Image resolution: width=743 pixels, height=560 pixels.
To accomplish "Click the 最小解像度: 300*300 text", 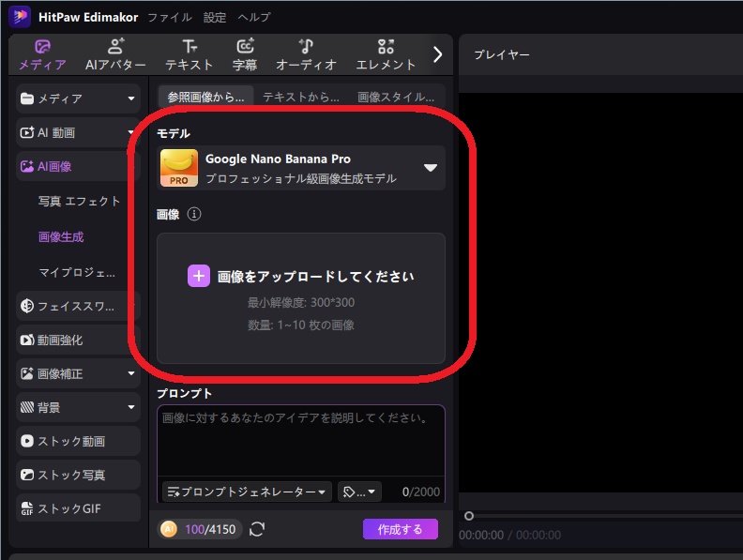I will click(301, 302).
